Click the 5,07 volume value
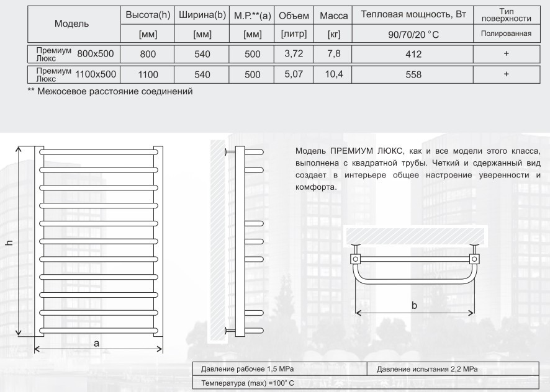550x392 pixels. [x=293, y=74]
